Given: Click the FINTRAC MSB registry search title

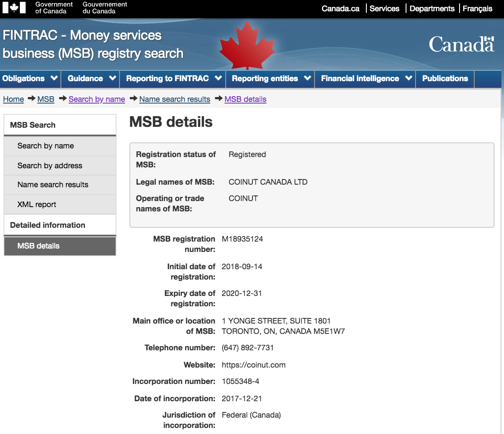Looking at the screenshot, I should pos(93,44).
